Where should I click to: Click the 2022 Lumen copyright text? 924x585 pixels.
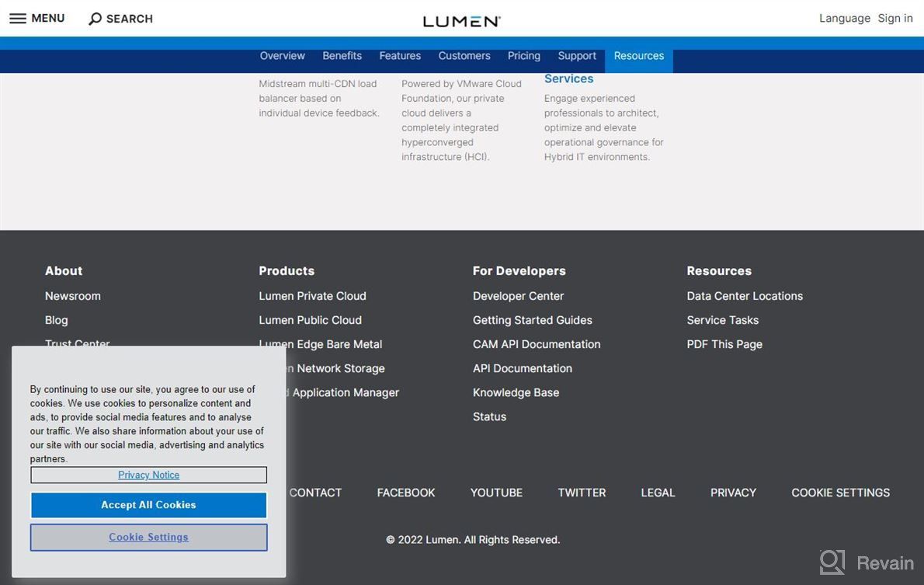click(473, 540)
